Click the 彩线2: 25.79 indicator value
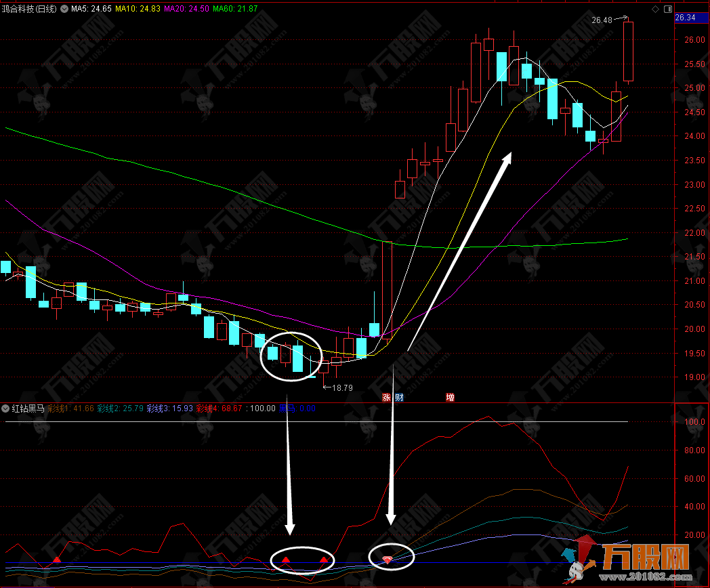The height and width of the screenshot is (588, 710). point(121,408)
